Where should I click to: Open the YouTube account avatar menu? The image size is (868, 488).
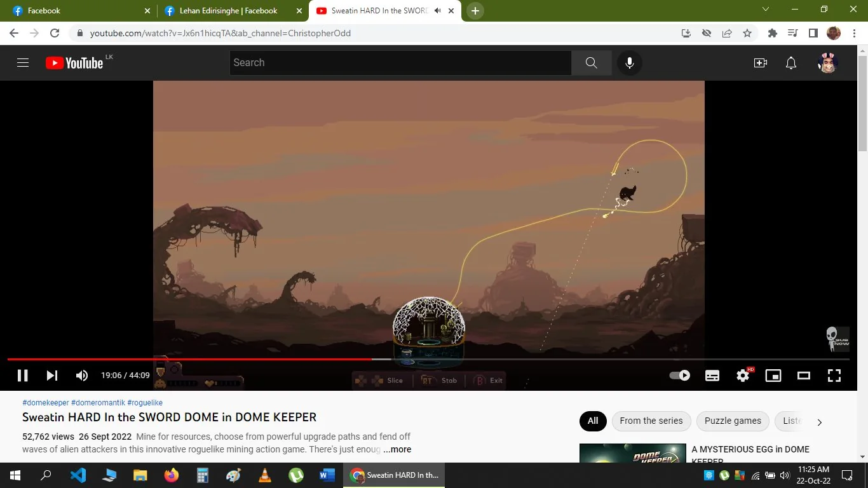(x=827, y=63)
